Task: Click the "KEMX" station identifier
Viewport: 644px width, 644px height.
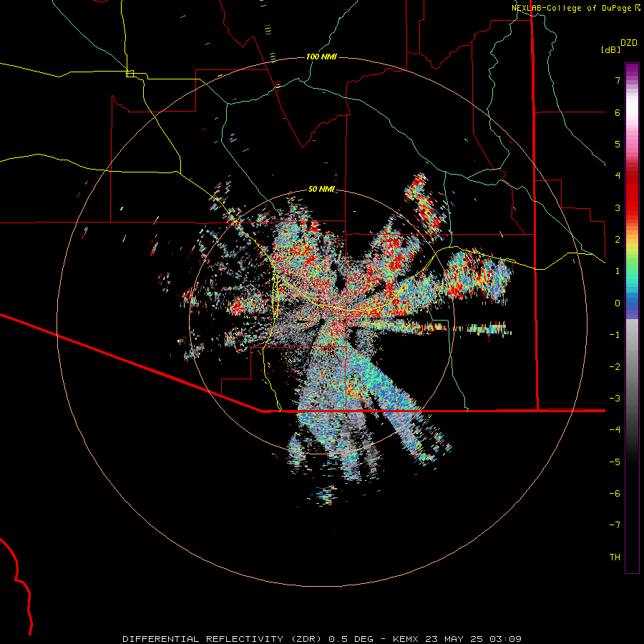Action: (406, 639)
